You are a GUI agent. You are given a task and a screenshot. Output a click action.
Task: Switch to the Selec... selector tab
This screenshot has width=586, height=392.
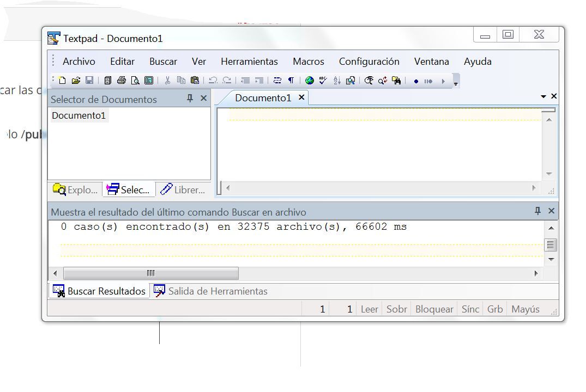[x=129, y=189]
